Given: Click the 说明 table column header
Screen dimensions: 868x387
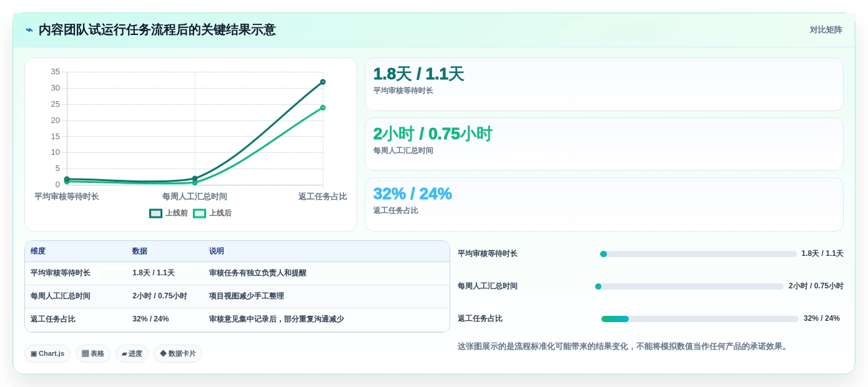Looking at the screenshot, I should point(326,252).
